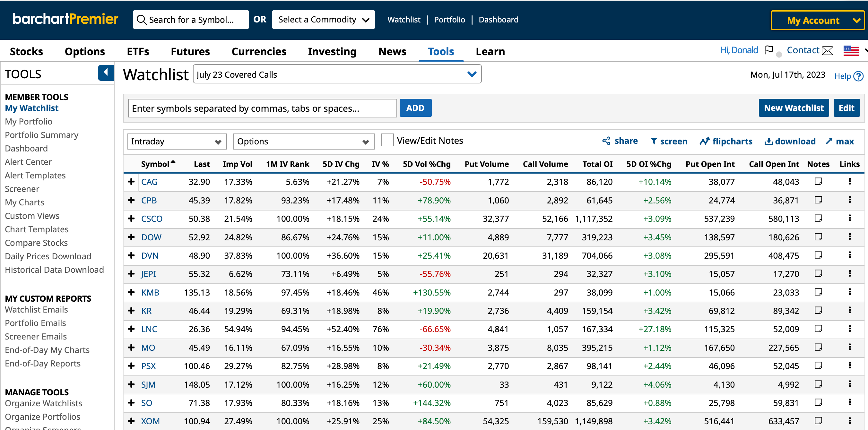The height and width of the screenshot is (430, 868).
Task: Open the links menu for the CSCO row
Action: pyautogui.click(x=849, y=218)
